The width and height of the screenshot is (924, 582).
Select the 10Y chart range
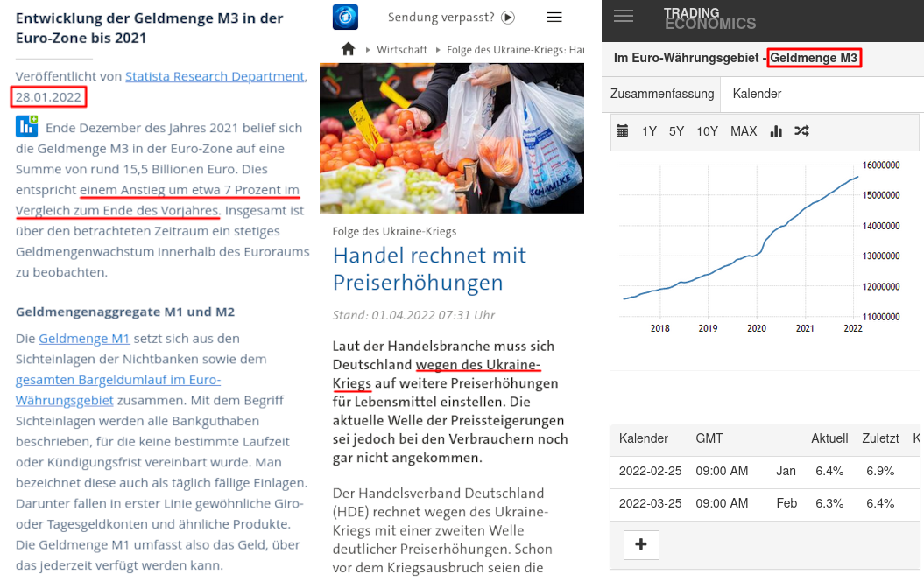(707, 131)
